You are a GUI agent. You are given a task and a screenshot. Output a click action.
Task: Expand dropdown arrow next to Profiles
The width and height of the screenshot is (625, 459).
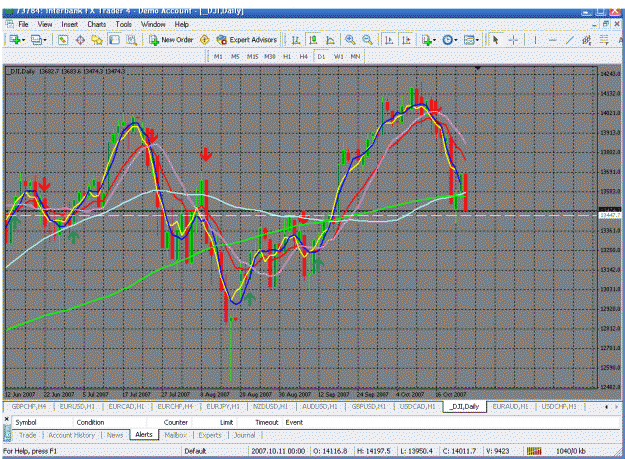click(45, 40)
